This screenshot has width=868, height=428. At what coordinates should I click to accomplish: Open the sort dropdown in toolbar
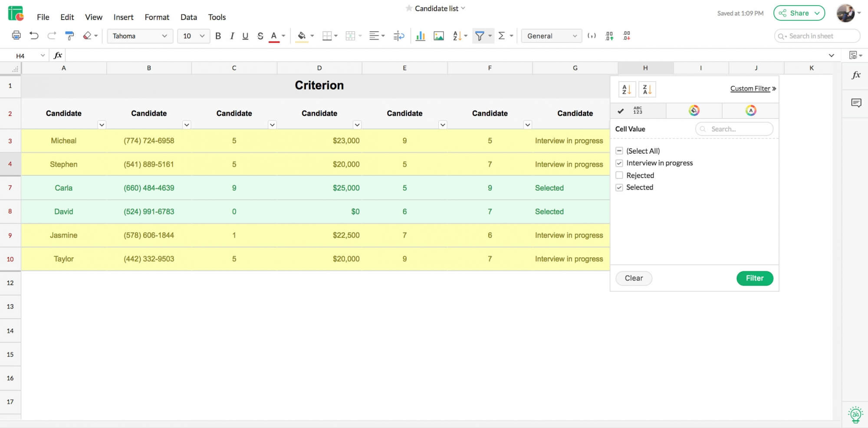click(x=466, y=36)
